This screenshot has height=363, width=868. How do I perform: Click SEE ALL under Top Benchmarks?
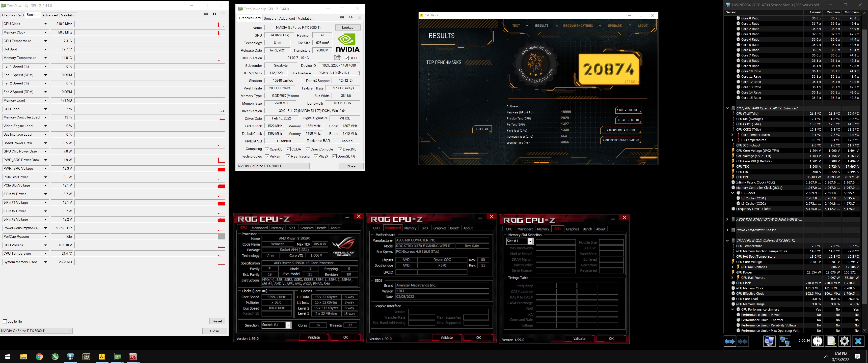482,129
